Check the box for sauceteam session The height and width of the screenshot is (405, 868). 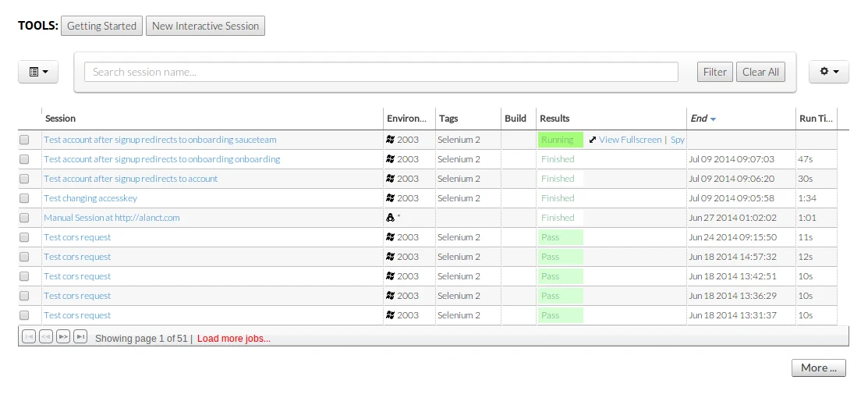tap(24, 140)
